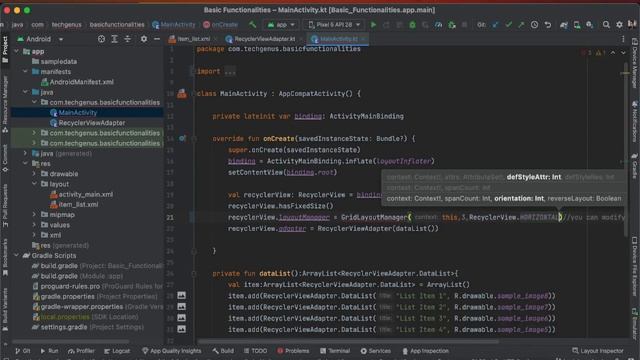Open the editor tabs more options menu

[x=623, y=39]
